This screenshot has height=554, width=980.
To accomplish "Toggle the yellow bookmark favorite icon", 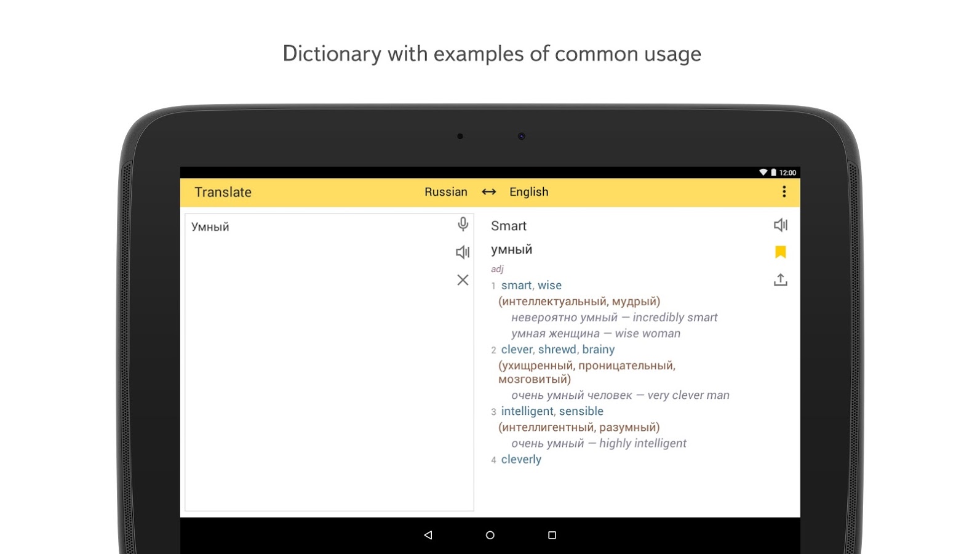I will click(x=781, y=252).
